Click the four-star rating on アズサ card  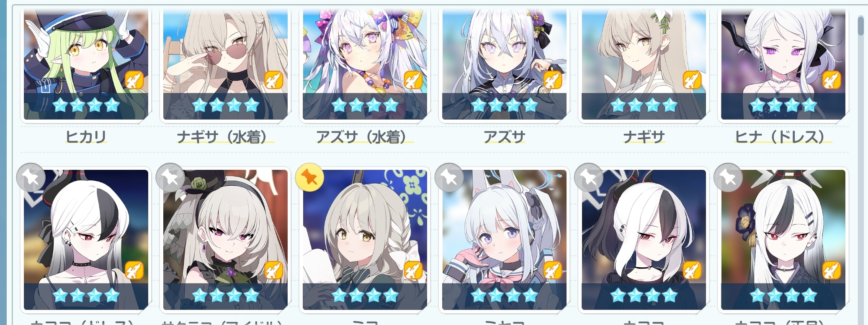504,105
